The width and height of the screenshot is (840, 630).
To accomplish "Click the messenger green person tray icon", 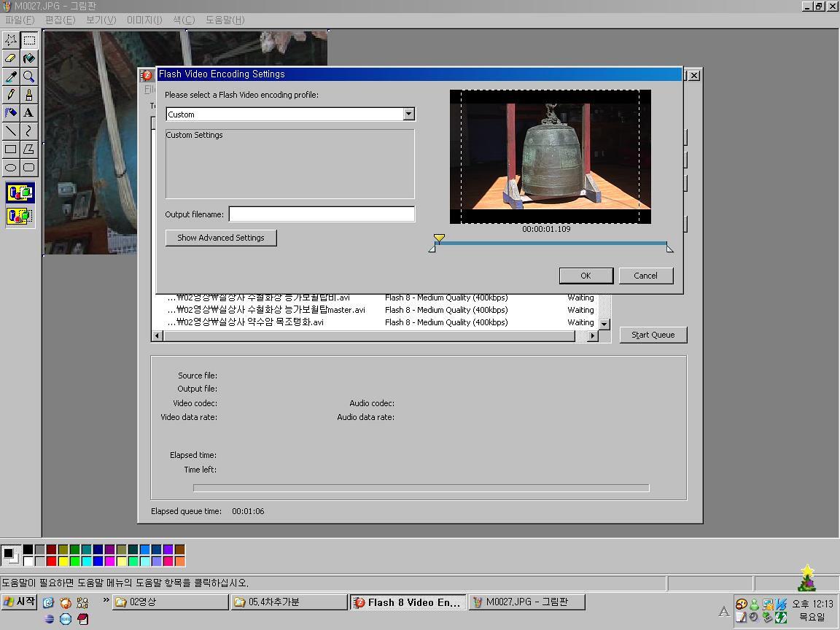I will 754,604.
